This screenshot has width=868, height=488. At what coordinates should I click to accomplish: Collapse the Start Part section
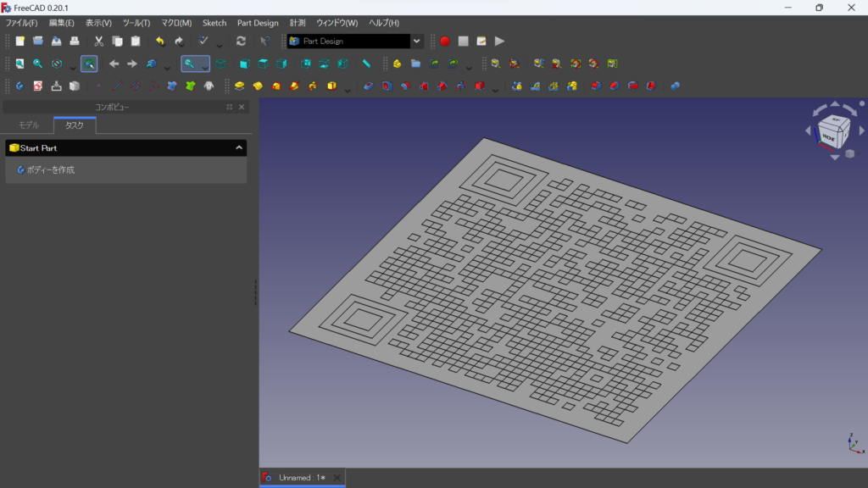tap(238, 147)
